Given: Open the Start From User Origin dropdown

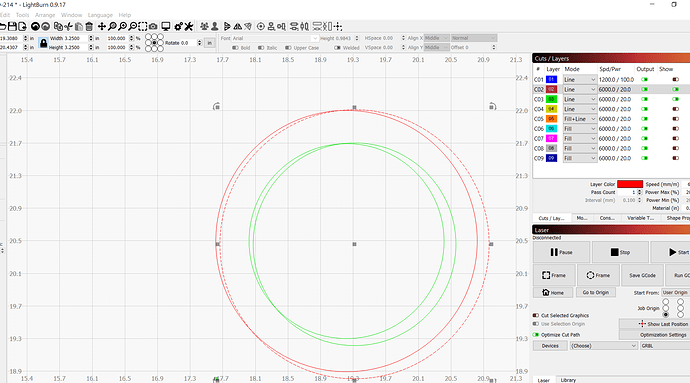Looking at the screenshot, I should (x=676, y=292).
